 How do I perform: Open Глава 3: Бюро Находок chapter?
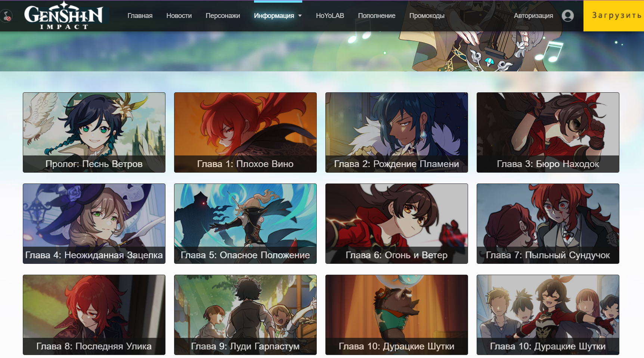click(548, 132)
